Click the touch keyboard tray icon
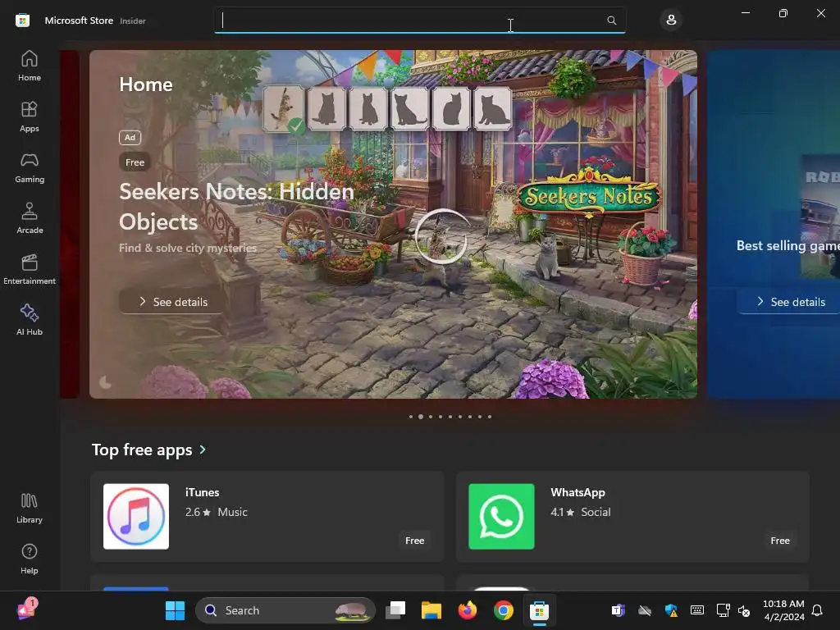 (x=697, y=610)
